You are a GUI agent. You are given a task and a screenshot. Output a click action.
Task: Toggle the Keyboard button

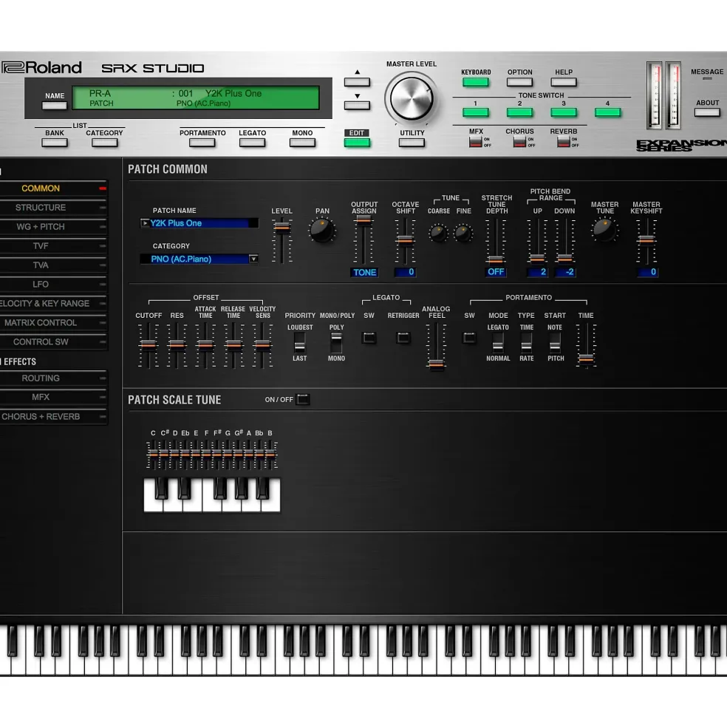pos(475,82)
